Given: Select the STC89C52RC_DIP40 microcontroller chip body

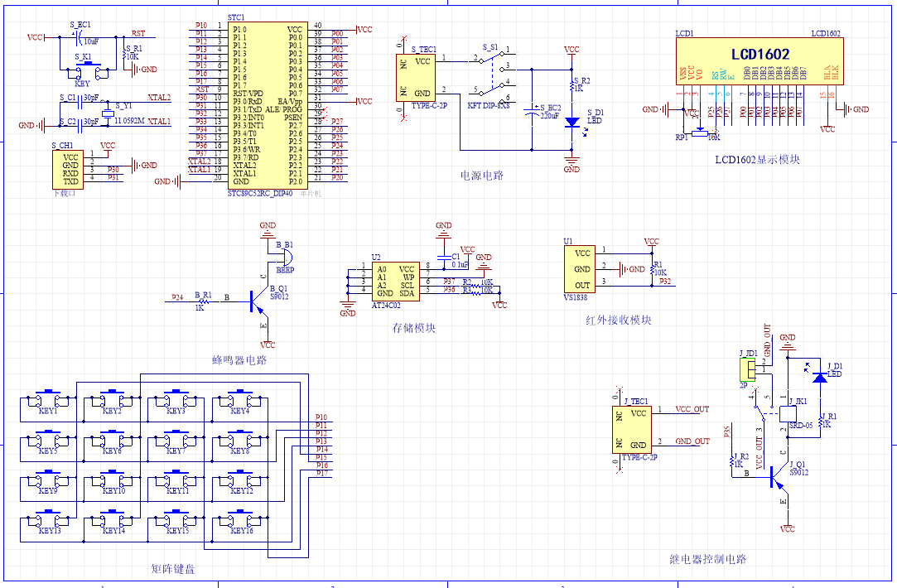Looking at the screenshot, I should pyautogui.click(x=268, y=105).
